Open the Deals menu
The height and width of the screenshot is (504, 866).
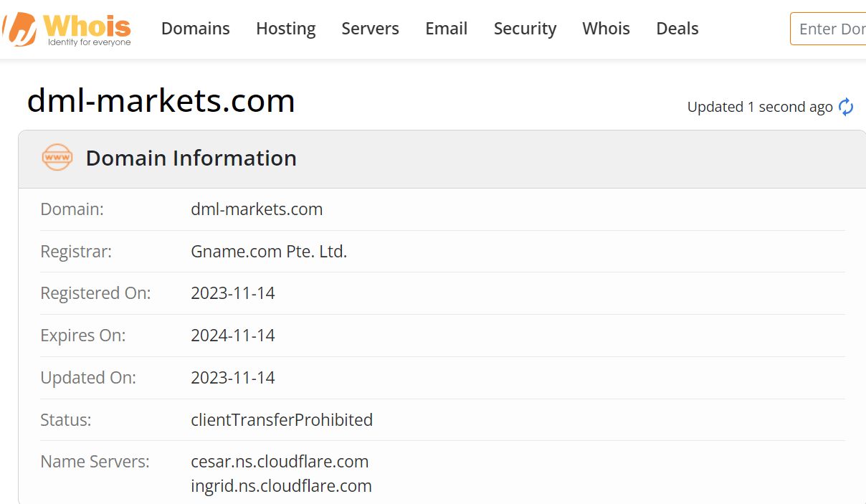tap(677, 29)
